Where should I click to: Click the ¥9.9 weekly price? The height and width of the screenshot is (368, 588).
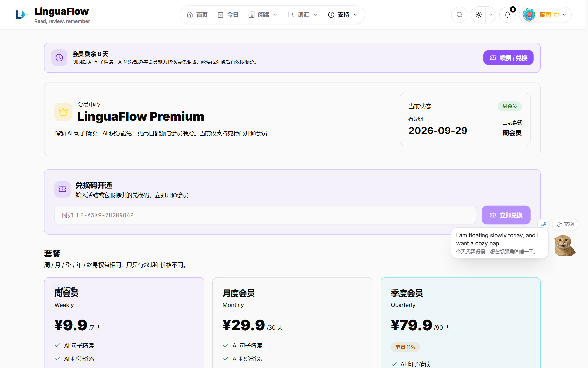[71, 325]
